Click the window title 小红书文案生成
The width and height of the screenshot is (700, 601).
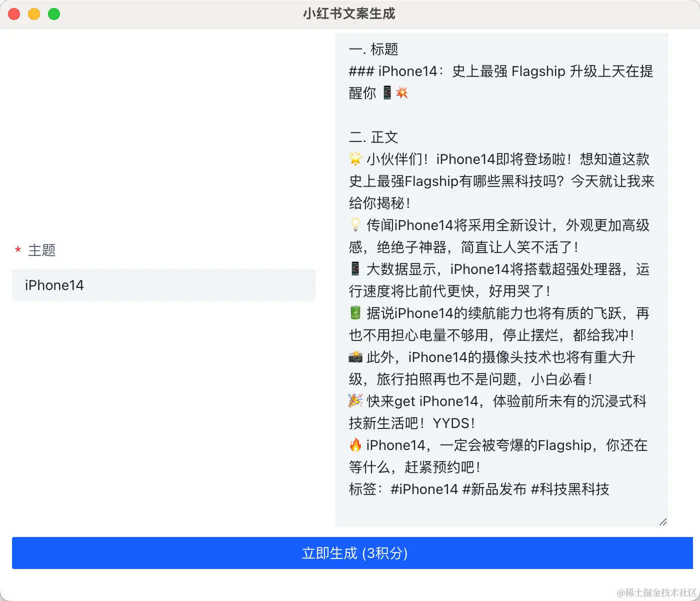349,13
